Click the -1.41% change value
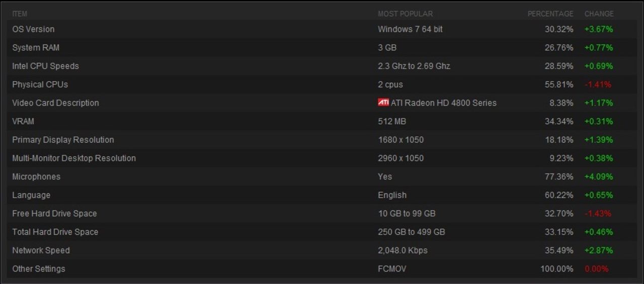The height and width of the screenshot is (284, 644). pos(598,84)
